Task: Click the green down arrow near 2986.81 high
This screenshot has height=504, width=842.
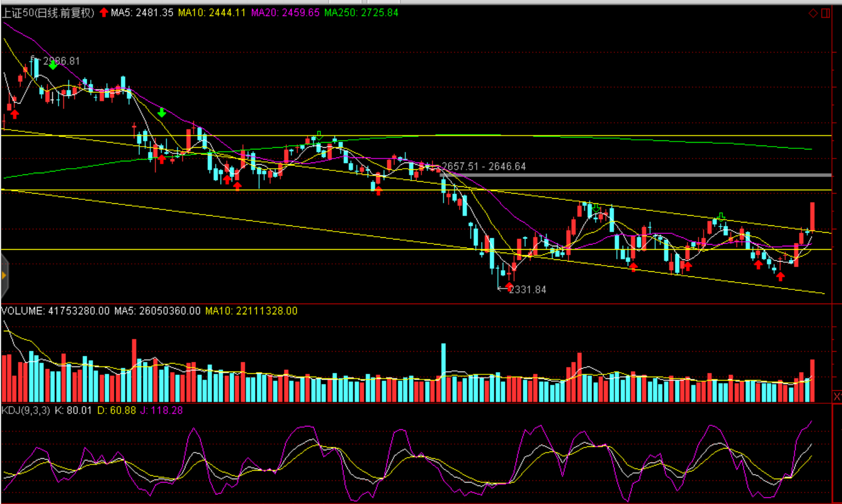Action: coord(53,66)
